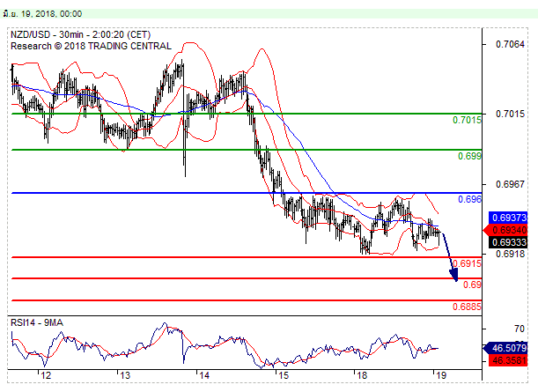Click the 'NZD/USD - 30min - 2:00:20 (CET)' title

(81, 34)
